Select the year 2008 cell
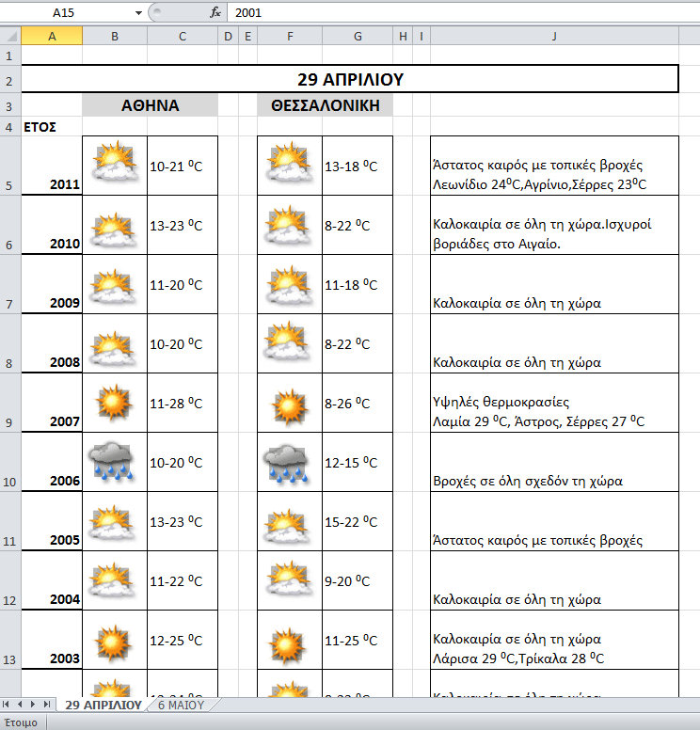Image resolution: width=700 pixels, height=730 pixels. 52,344
